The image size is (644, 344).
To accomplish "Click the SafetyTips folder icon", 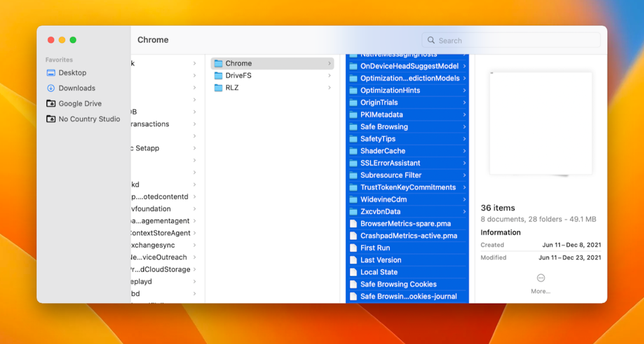I will coord(353,139).
